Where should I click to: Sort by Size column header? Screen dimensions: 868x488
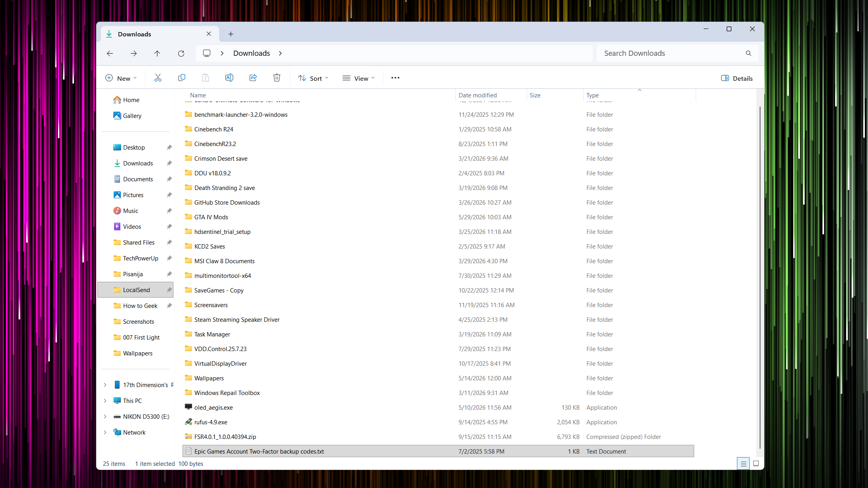click(555, 95)
